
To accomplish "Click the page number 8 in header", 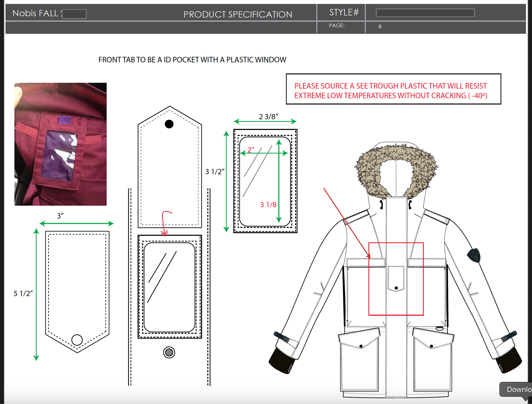I will coord(380,27).
